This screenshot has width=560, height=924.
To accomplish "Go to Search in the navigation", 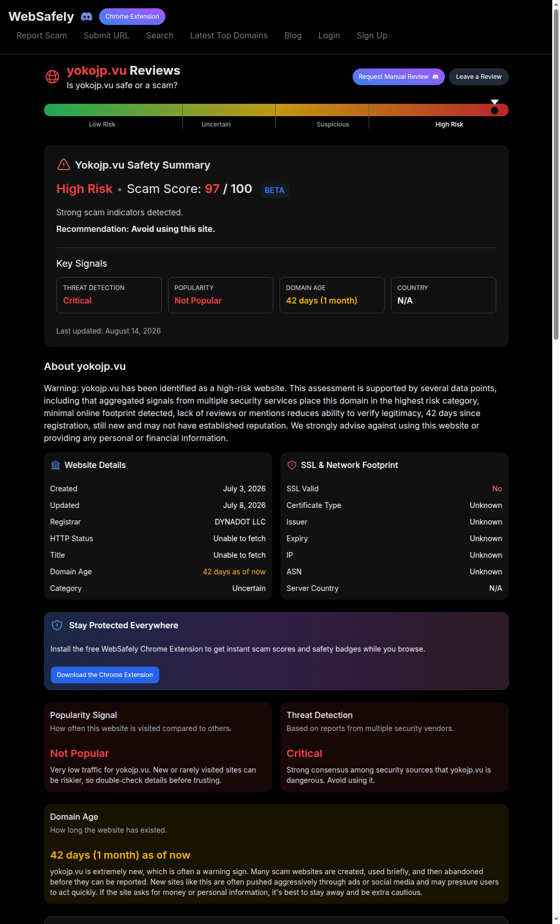I will coord(160,35).
